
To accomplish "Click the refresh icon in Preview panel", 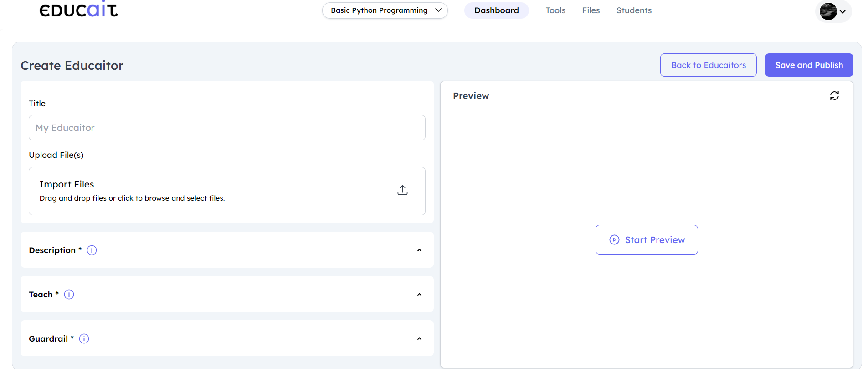I will coord(834,96).
